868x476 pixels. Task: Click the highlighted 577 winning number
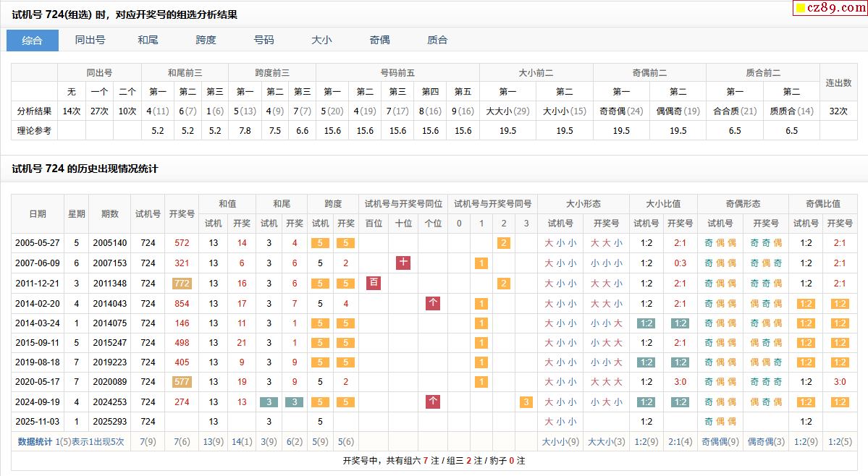click(182, 382)
